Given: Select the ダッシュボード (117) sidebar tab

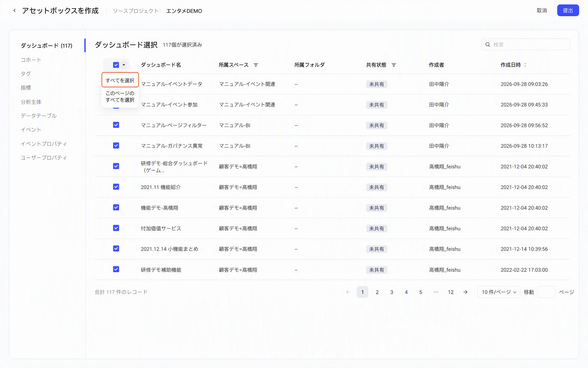Looking at the screenshot, I should (x=46, y=45).
